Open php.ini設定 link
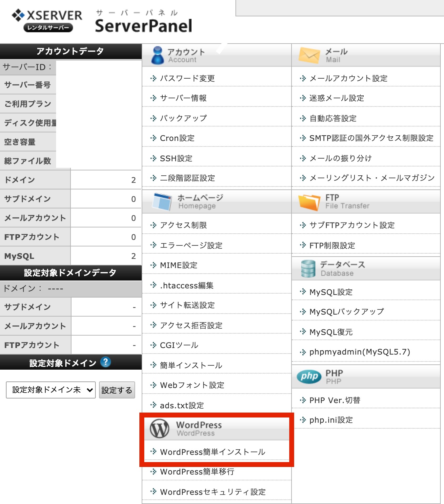This screenshot has height=504, width=444. pyautogui.click(x=331, y=420)
